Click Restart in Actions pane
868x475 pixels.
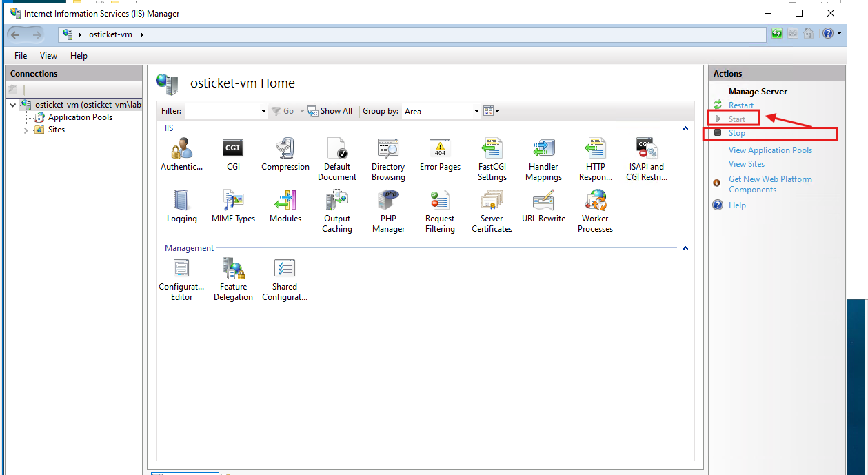click(x=741, y=105)
